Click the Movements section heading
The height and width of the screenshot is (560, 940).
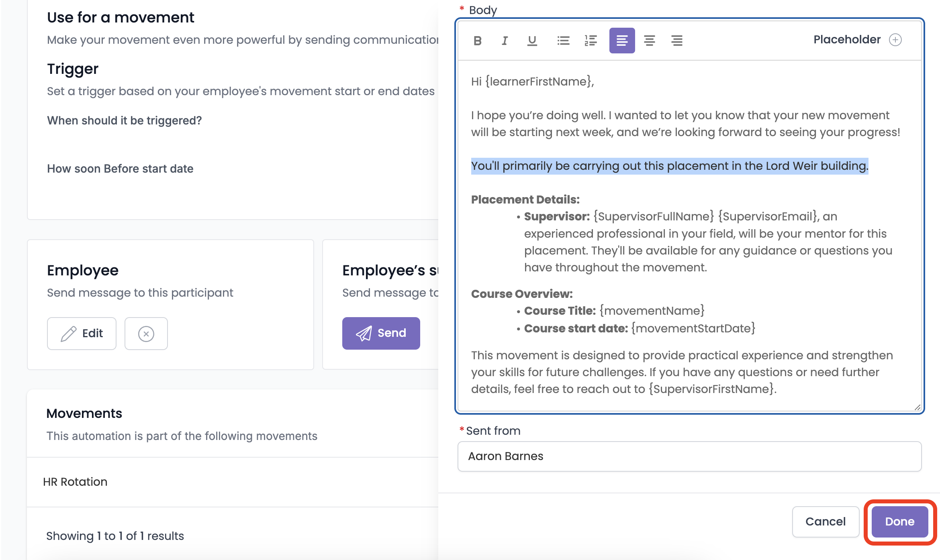84,413
